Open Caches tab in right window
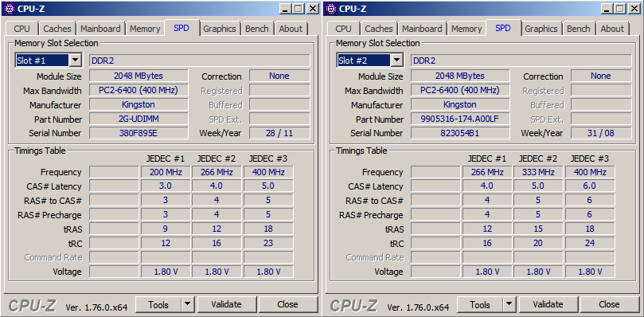The image size is (644, 317). pyautogui.click(x=379, y=29)
